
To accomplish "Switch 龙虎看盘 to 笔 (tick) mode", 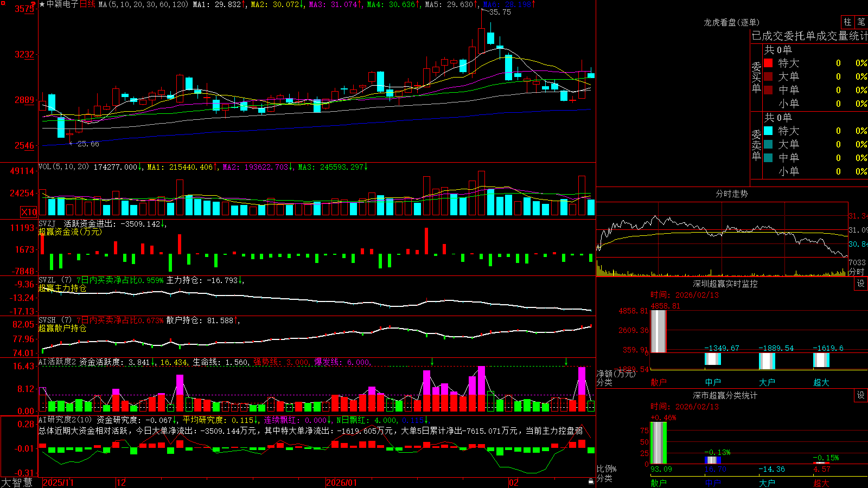I will (861, 22).
